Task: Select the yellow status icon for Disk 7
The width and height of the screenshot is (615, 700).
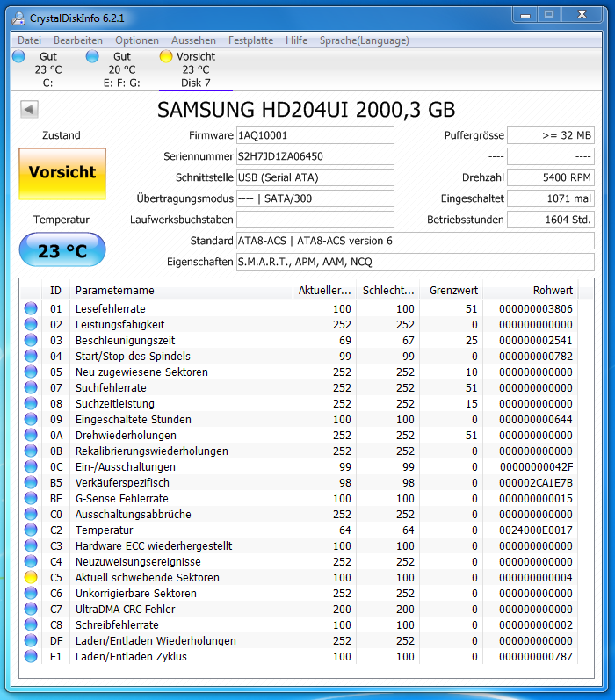Action: tap(166, 57)
